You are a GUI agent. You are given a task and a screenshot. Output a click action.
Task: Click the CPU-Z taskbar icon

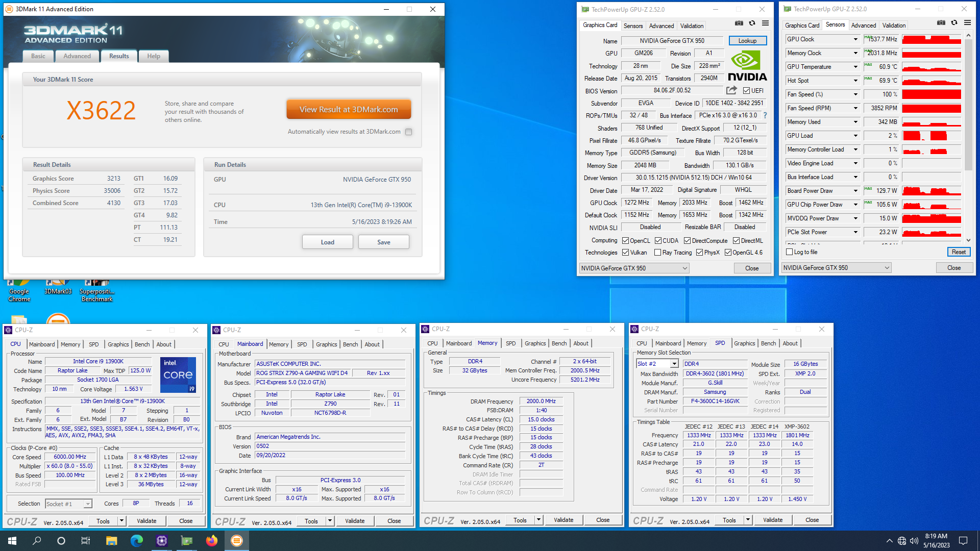coord(162,541)
